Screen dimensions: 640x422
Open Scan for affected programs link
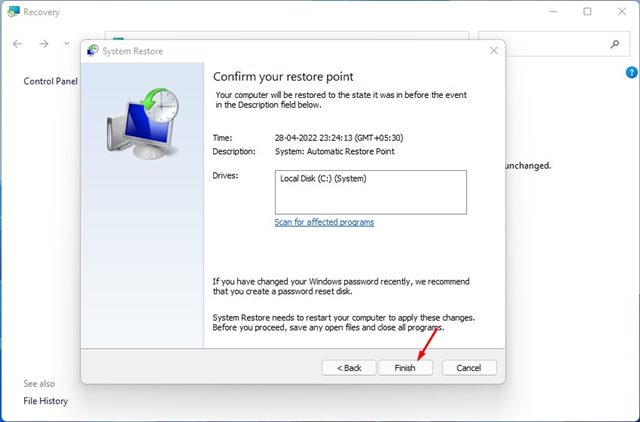coord(324,222)
